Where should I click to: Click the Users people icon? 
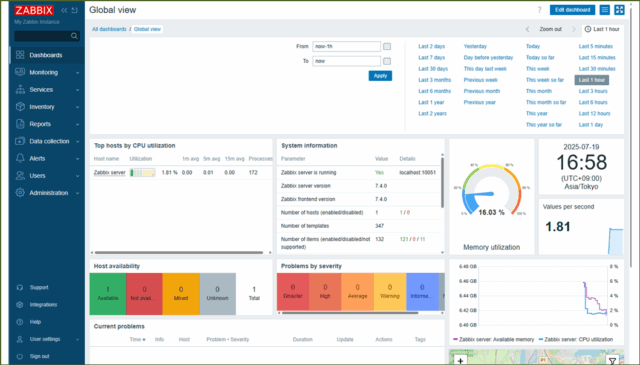point(20,176)
